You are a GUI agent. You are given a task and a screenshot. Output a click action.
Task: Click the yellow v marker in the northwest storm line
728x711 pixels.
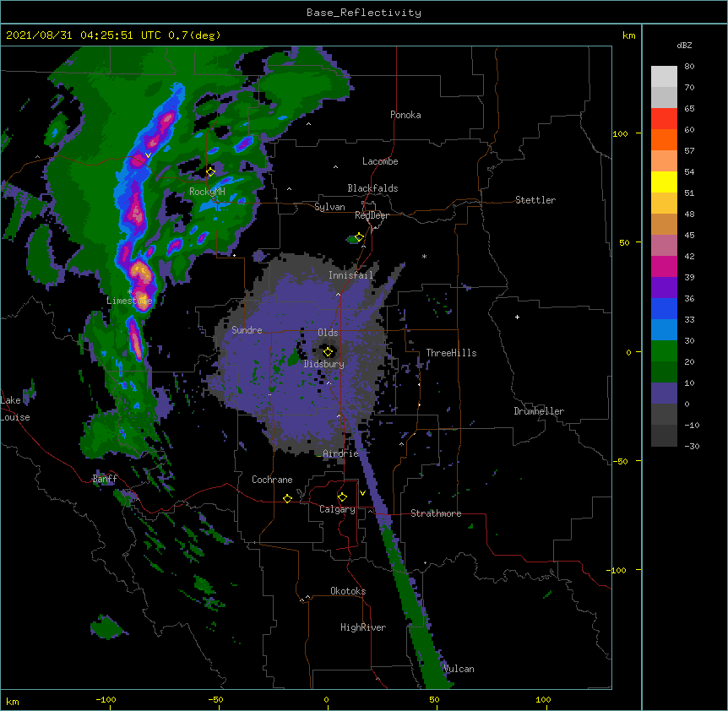tap(148, 155)
